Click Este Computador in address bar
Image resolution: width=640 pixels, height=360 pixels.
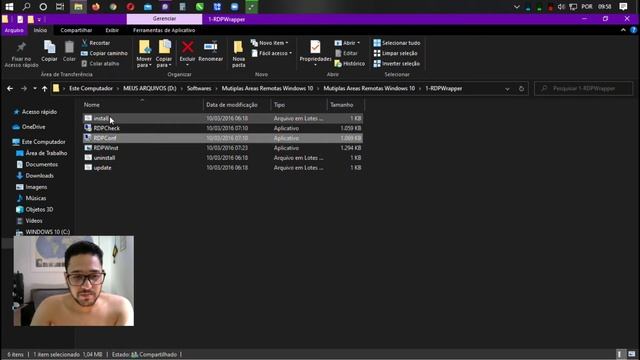point(91,89)
